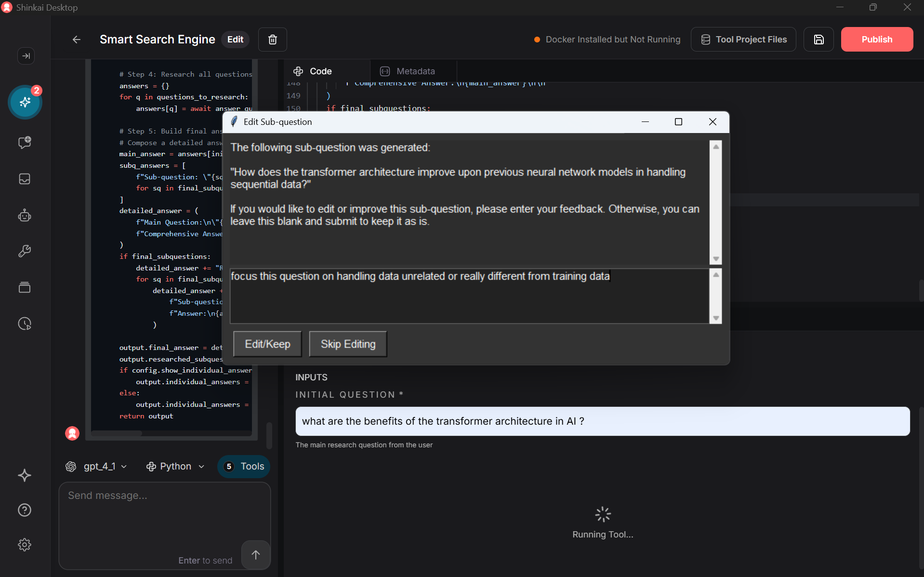Select the Code tab

pos(313,71)
